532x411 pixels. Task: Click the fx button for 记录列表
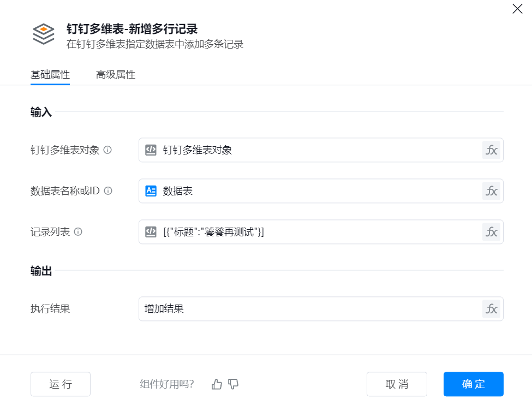tap(491, 232)
